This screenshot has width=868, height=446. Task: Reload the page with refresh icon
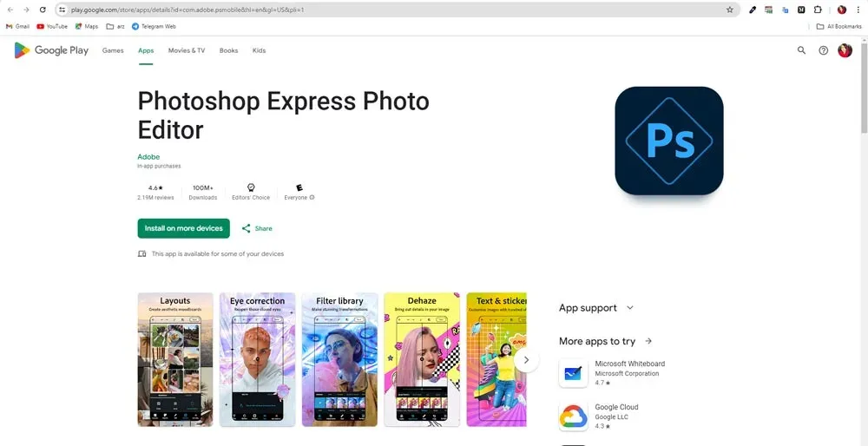click(x=43, y=10)
